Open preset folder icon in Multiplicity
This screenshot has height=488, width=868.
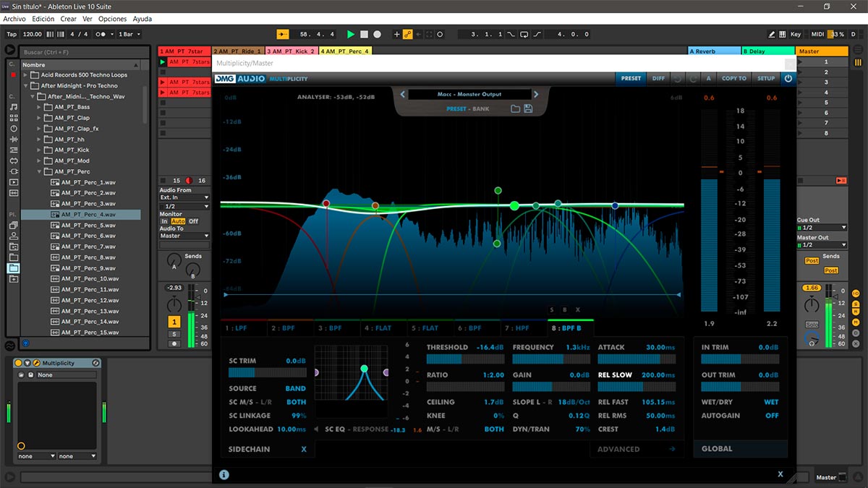coord(516,108)
